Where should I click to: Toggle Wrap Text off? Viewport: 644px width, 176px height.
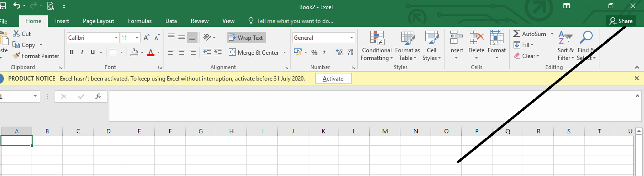pyautogui.click(x=246, y=37)
